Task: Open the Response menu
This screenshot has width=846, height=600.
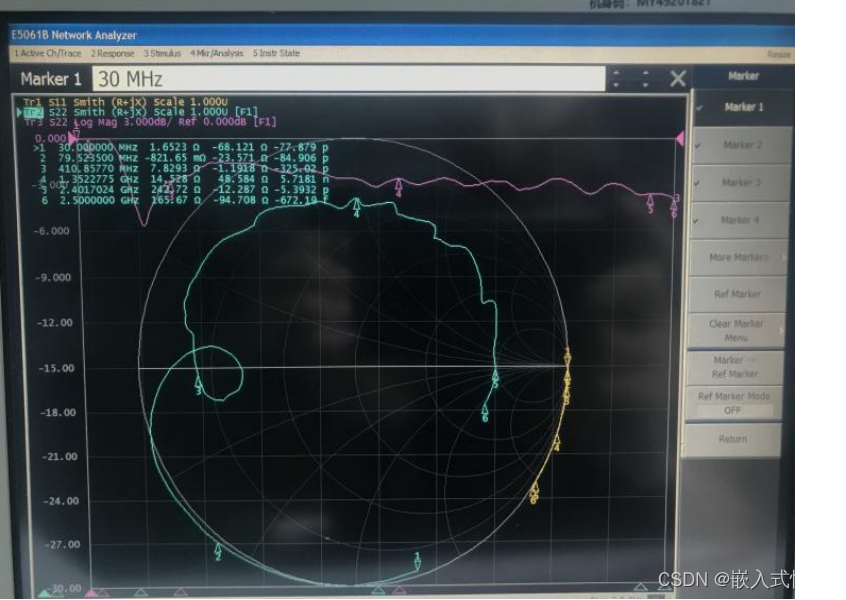Action: [x=112, y=53]
